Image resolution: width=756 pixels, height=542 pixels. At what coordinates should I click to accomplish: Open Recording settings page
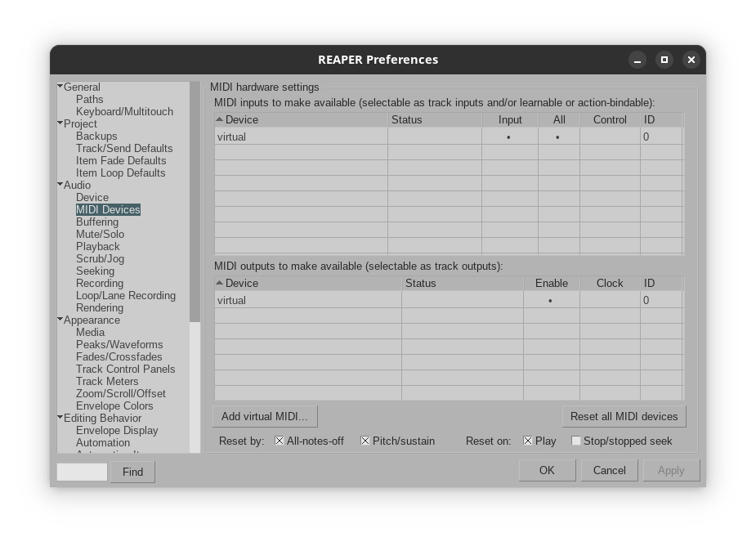[x=100, y=283]
